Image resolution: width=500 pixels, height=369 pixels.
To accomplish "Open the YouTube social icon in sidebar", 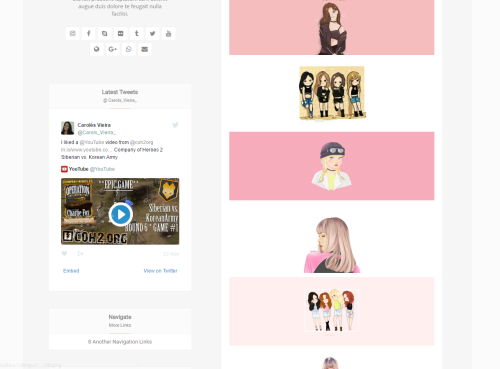I will [169, 33].
